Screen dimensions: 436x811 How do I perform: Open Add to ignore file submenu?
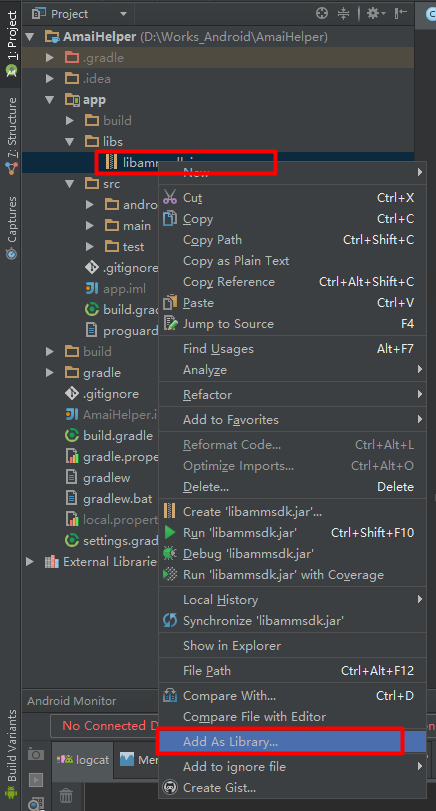click(292, 766)
